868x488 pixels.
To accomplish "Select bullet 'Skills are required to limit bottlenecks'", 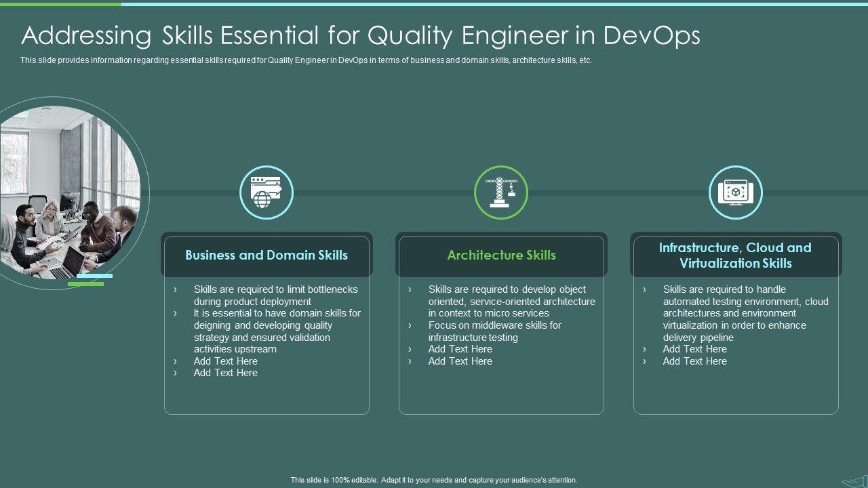I will click(x=275, y=296).
